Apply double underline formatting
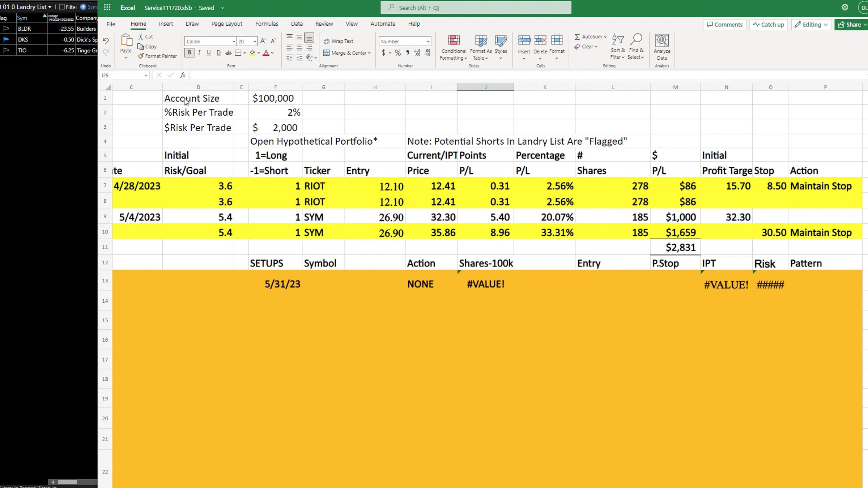 click(x=218, y=53)
